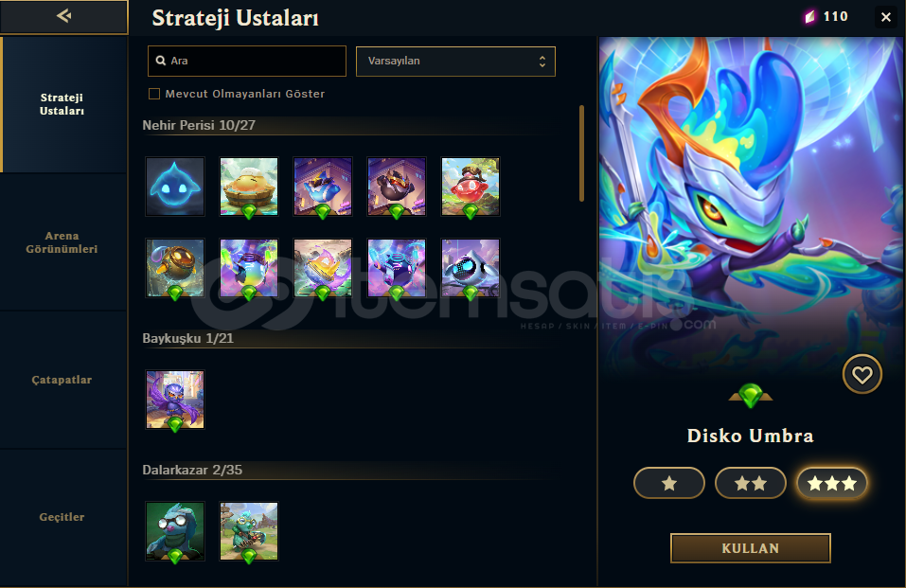
Task: Select the three-star variant
Action: [832, 483]
